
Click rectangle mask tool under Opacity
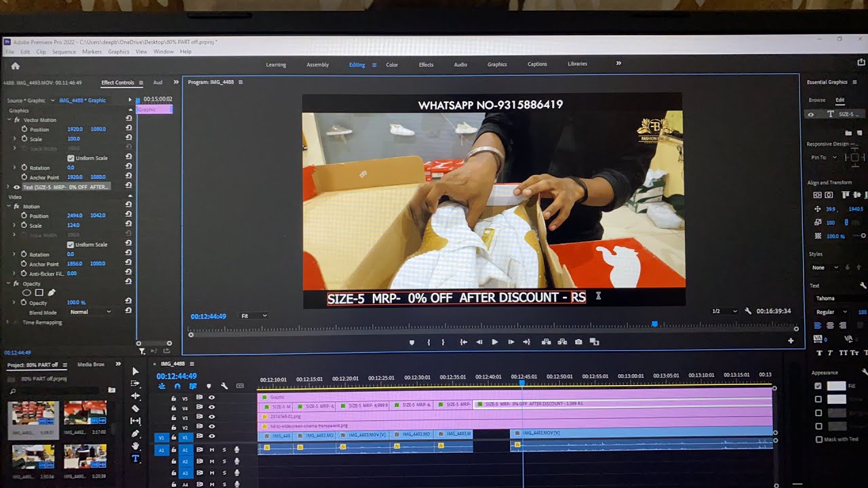point(39,293)
